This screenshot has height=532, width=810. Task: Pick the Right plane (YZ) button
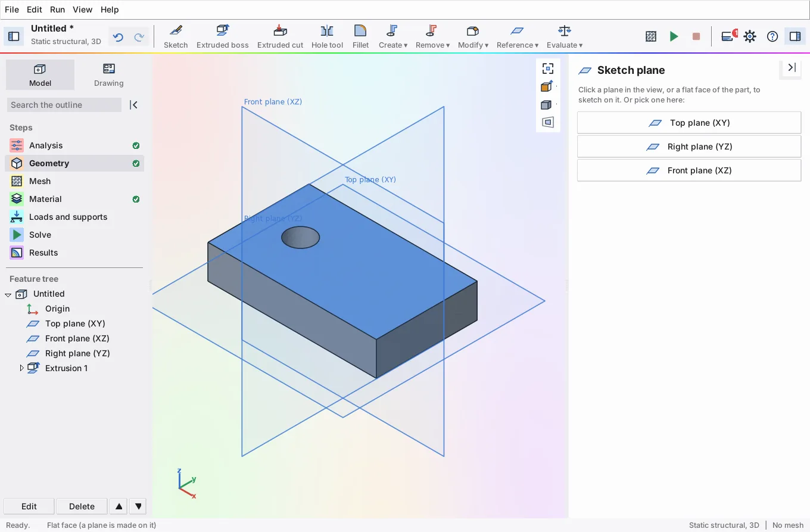click(689, 147)
